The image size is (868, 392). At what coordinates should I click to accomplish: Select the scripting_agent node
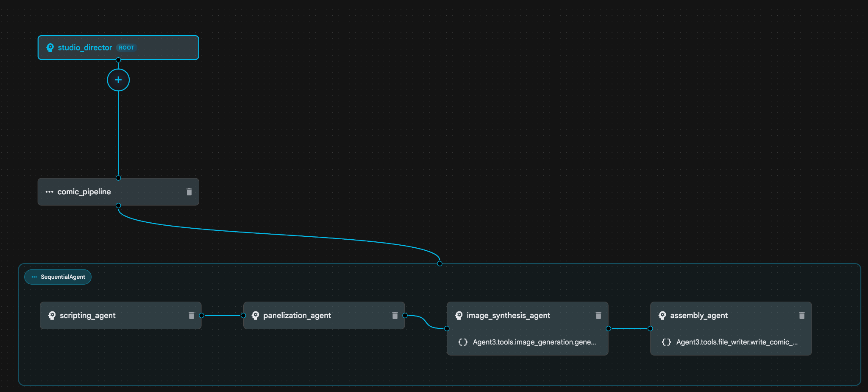(x=140, y=315)
